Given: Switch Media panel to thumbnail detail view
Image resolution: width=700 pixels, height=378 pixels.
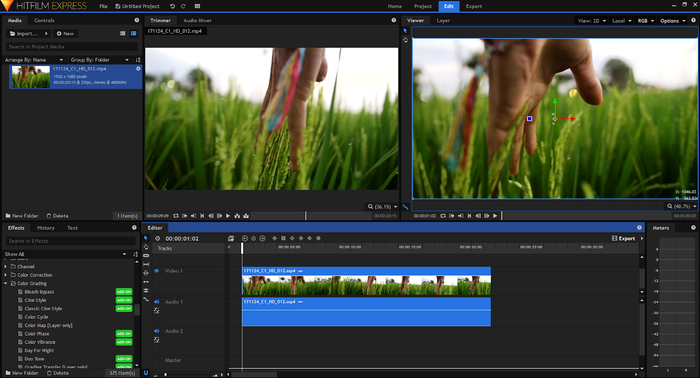Looking at the screenshot, I should 133,33.
